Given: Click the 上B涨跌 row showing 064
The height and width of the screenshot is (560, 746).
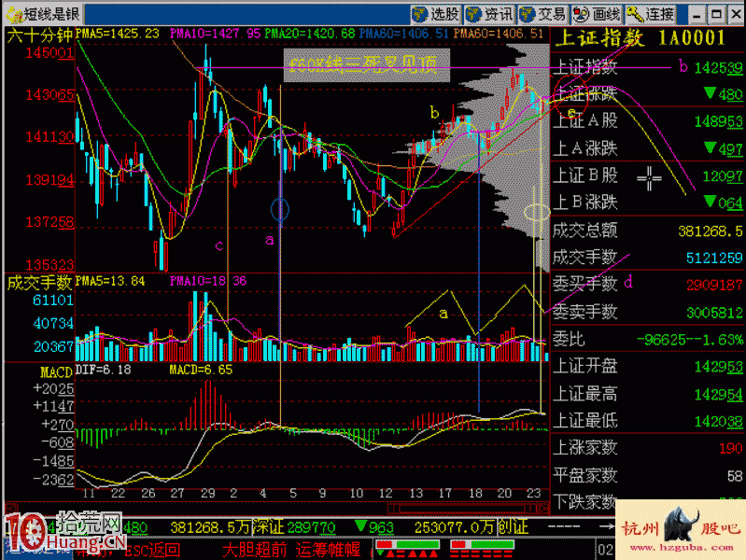Looking at the screenshot, I should pos(647,203).
